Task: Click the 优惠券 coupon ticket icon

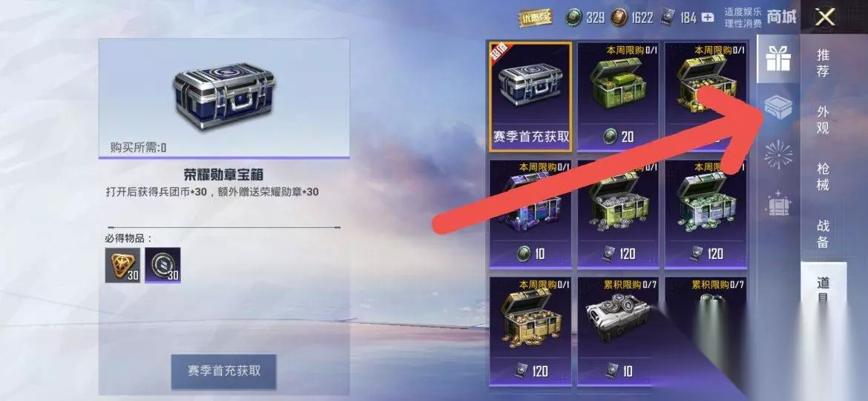Action: 536,18
